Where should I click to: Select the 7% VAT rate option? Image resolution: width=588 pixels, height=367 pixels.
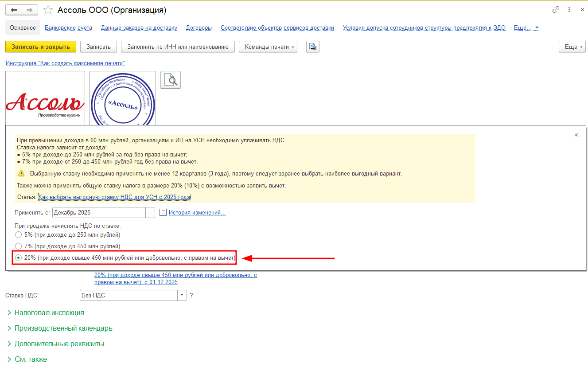pos(18,246)
